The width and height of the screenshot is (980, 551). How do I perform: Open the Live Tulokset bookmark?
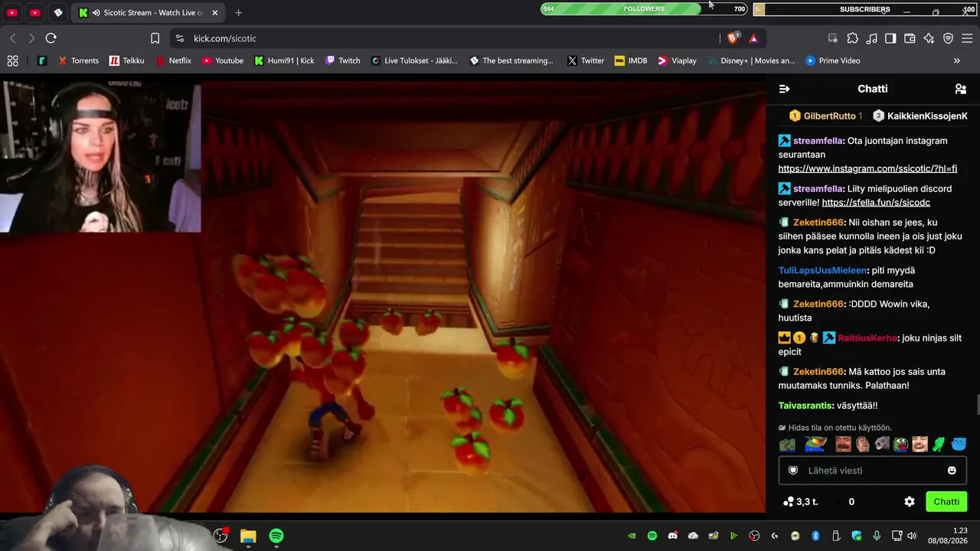point(413,60)
